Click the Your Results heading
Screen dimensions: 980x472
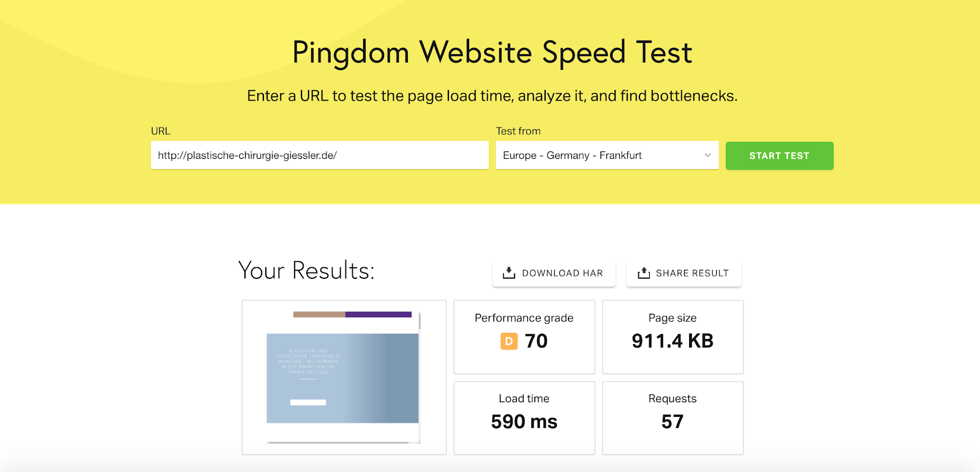tap(306, 270)
